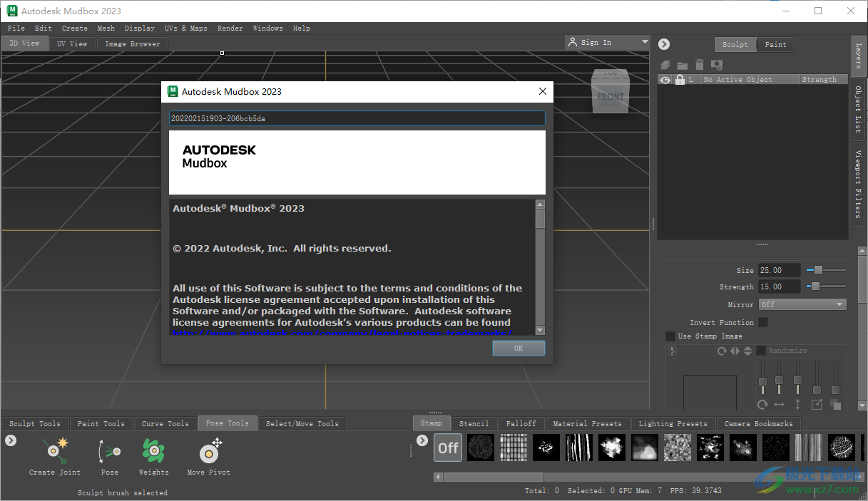The image size is (868, 501).
Task: Collapse the right panel arrow button
Action: [664, 44]
